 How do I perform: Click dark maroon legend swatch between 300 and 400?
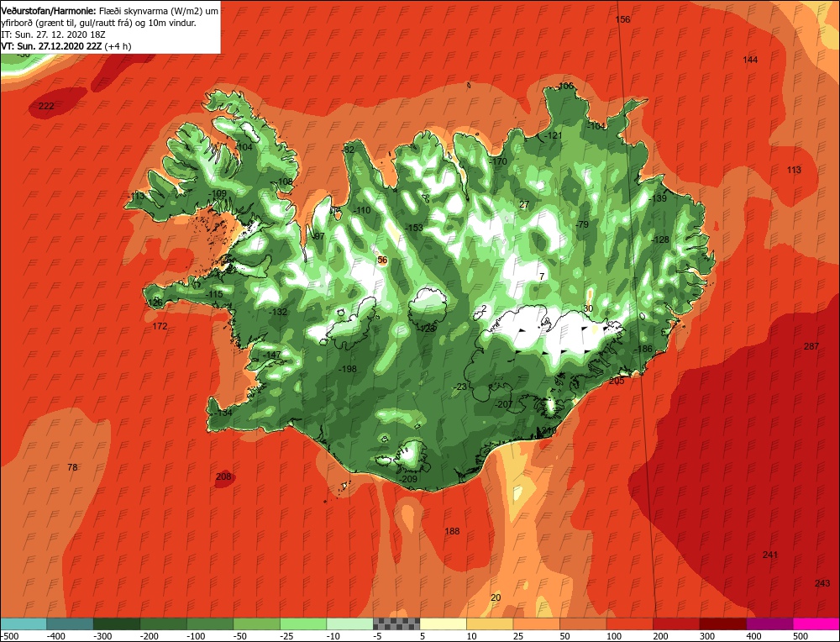coord(722,624)
